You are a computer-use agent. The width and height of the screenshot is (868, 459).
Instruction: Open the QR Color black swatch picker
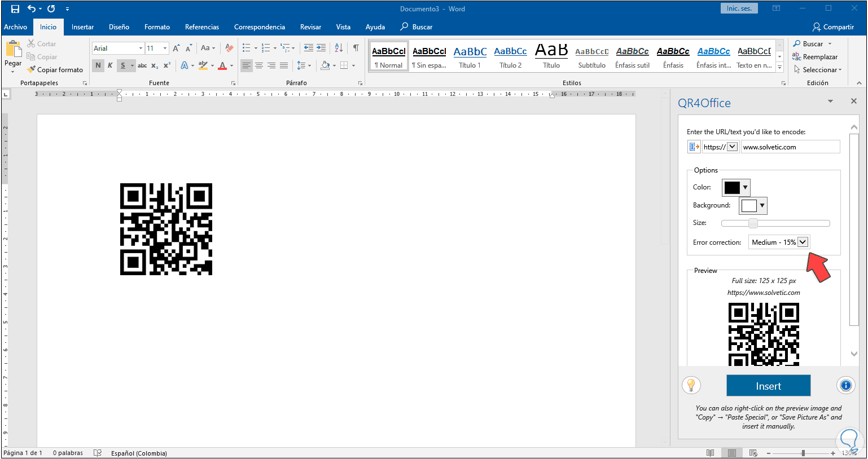(x=737, y=187)
